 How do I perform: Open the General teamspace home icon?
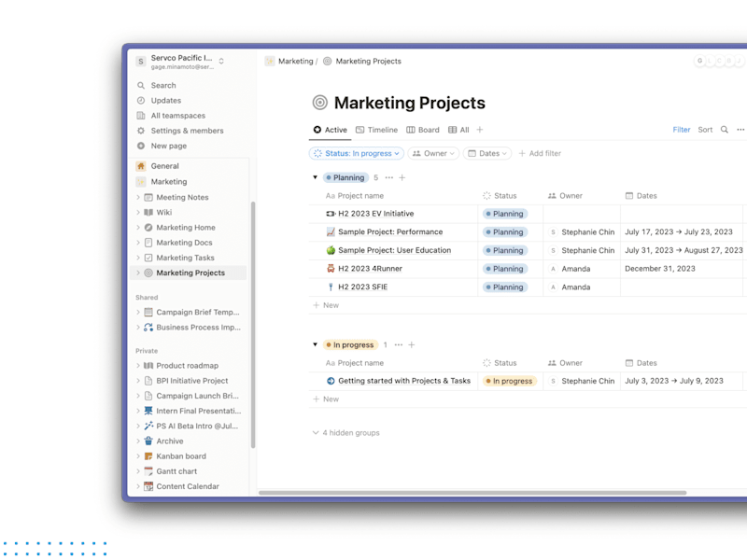[x=141, y=166]
